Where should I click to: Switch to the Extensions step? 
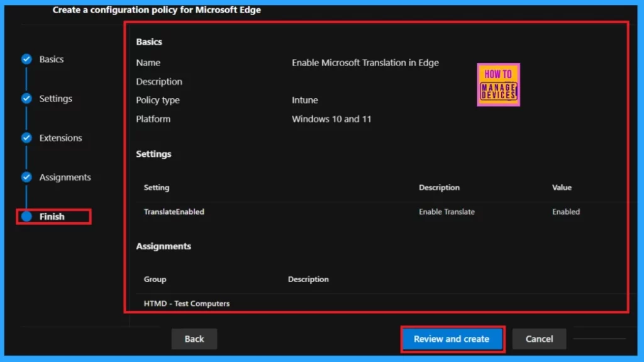(60, 138)
